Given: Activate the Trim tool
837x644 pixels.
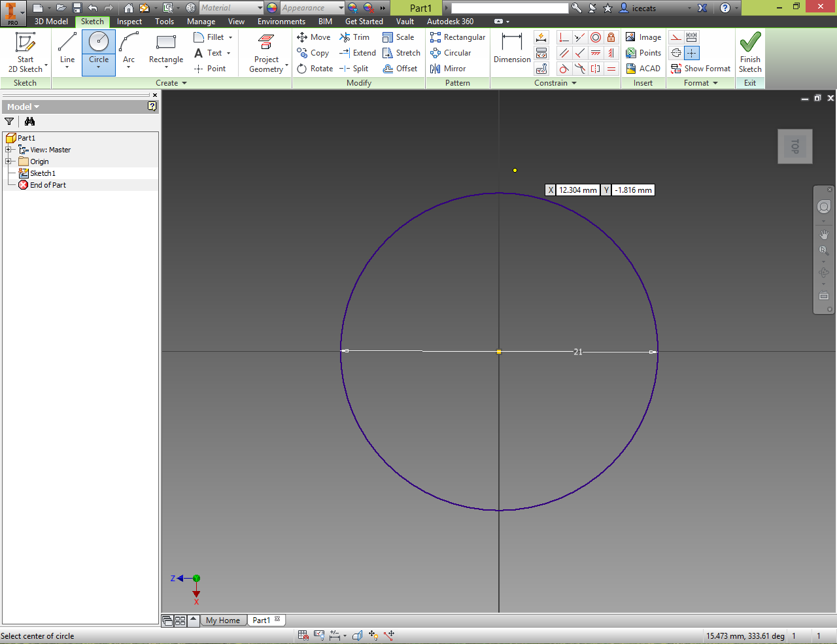Looking at the screenshot, I should click(355, 37).
